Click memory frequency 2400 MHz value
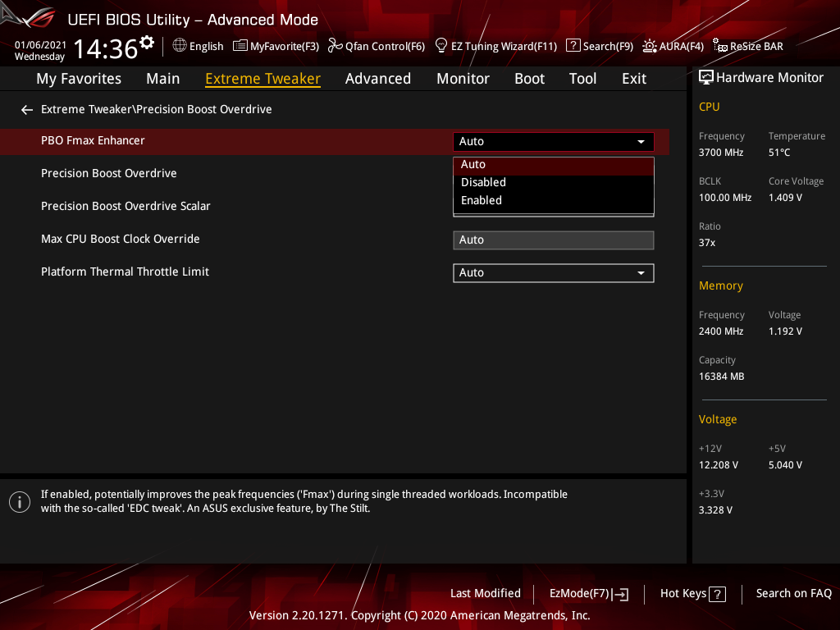Viewport: 840px width, 630px height. 721,331
